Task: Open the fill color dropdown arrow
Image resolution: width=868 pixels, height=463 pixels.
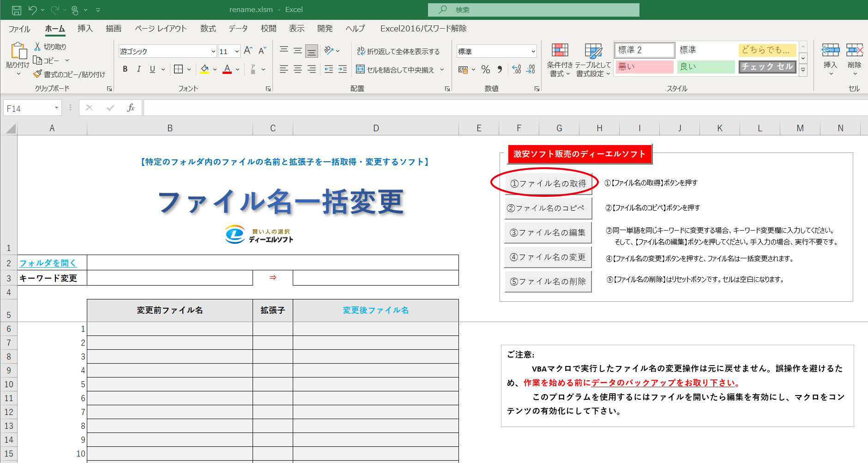Action: (x=215, y=70)
